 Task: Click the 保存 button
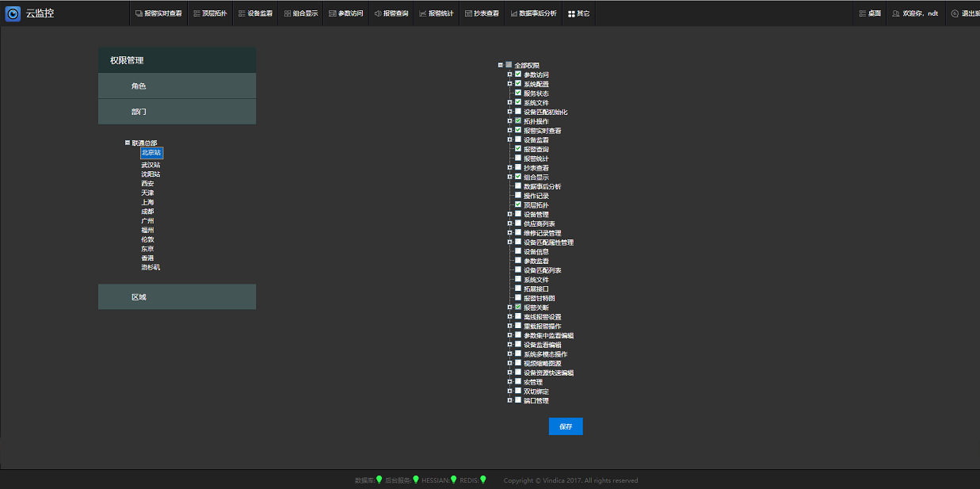(565, 426)
